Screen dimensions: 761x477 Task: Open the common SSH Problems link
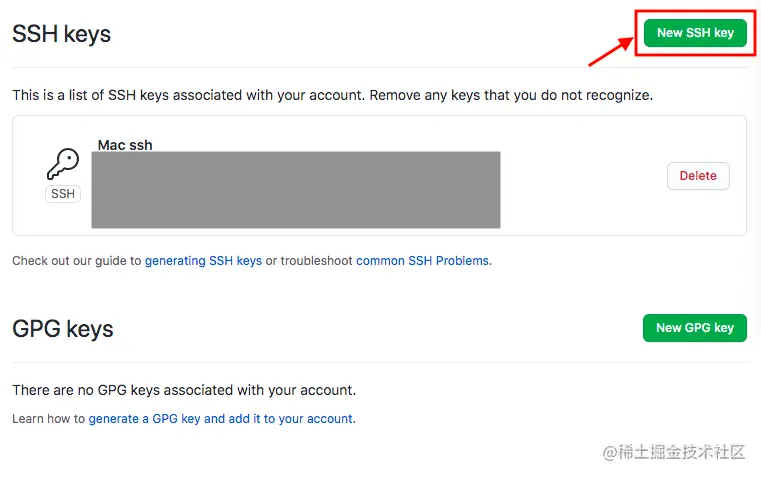(x=422, y=261)
